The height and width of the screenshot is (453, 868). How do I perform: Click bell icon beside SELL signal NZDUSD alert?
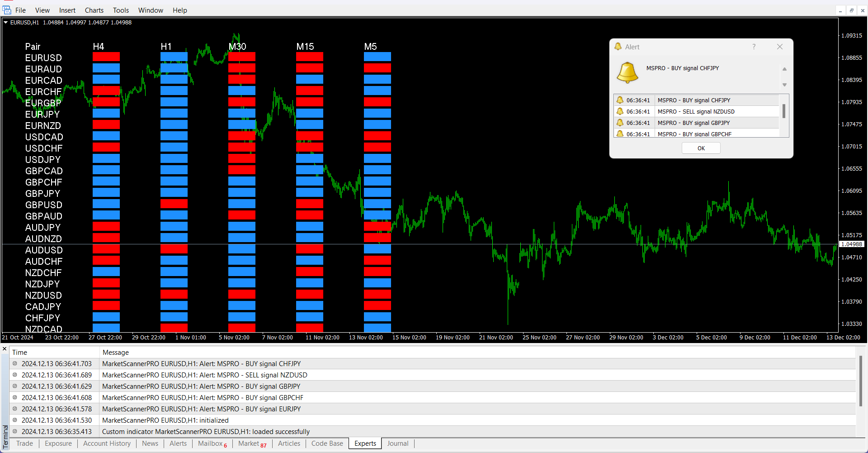click(x=620, y=111)
